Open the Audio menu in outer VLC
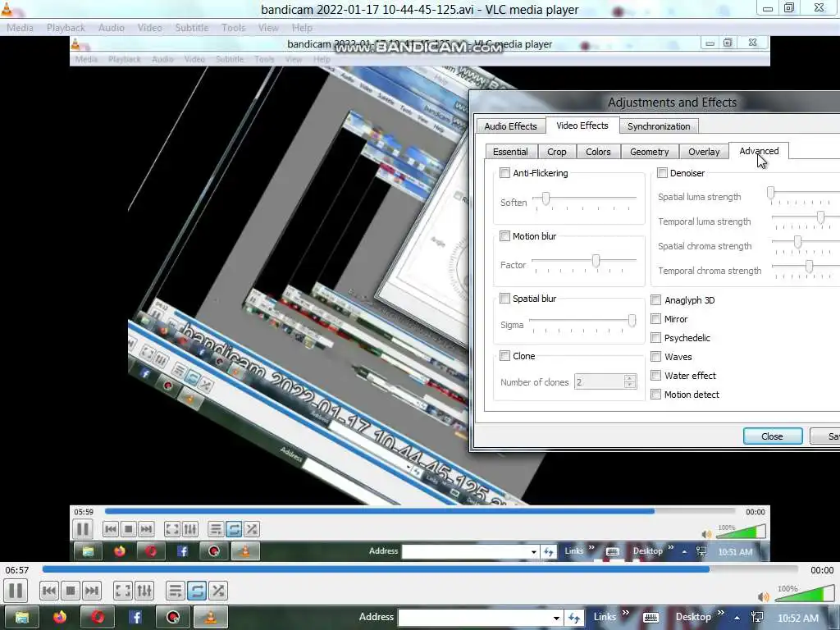The height and width of the screenshot is (630, 840). [112, 27]
